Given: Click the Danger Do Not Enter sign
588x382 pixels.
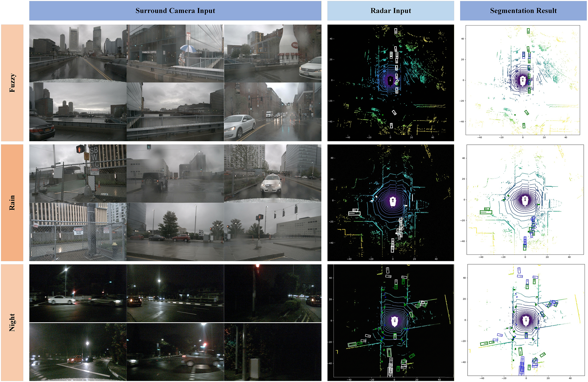Looking at the screenshot, I should coord(78,231).
